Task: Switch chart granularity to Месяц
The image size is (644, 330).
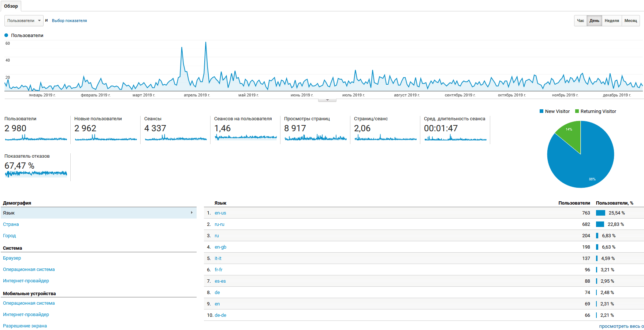Action: [630, 21]
